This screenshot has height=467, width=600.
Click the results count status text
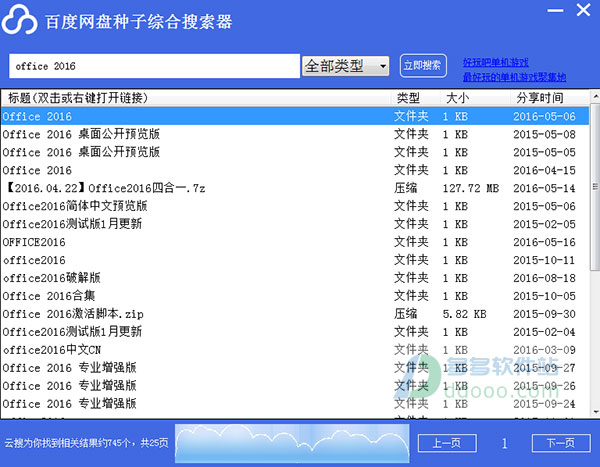point(86,443)
